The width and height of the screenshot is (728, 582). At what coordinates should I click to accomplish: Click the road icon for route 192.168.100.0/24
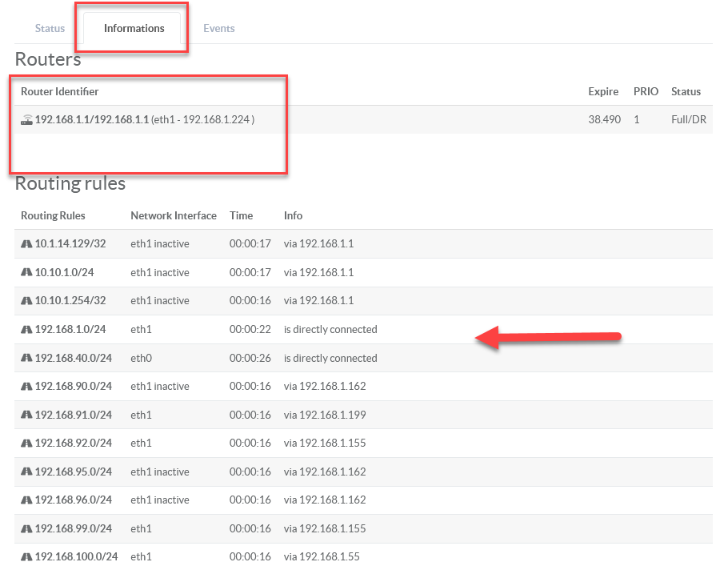pos(26,557)
